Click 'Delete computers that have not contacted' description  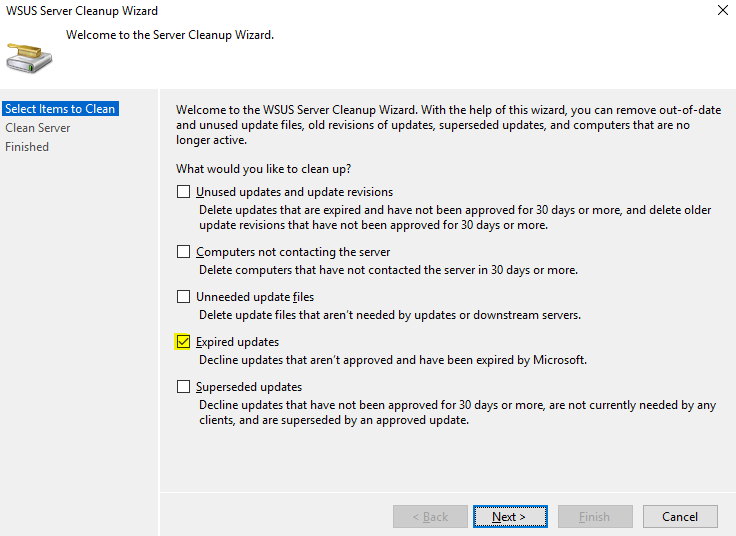pyautogui.click(x=388, y=270)
